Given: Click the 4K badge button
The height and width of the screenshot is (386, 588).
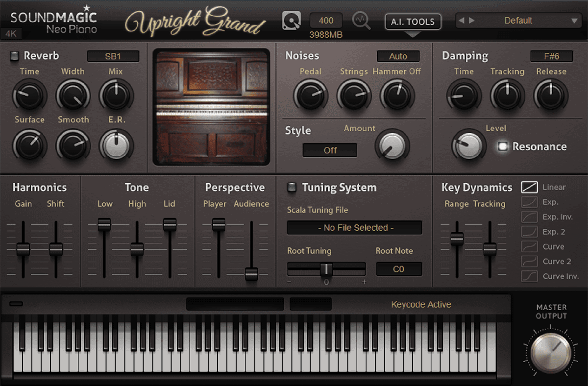Looking at the screenshot, I should [11, 34].
